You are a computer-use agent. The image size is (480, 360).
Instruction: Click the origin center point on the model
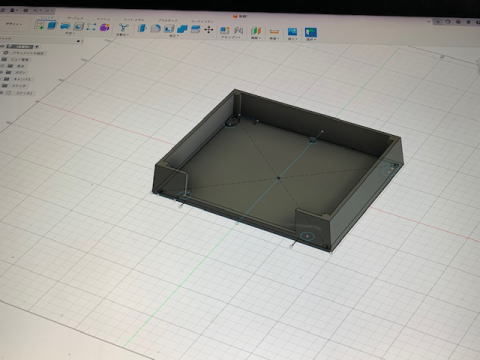coord(279,178)
